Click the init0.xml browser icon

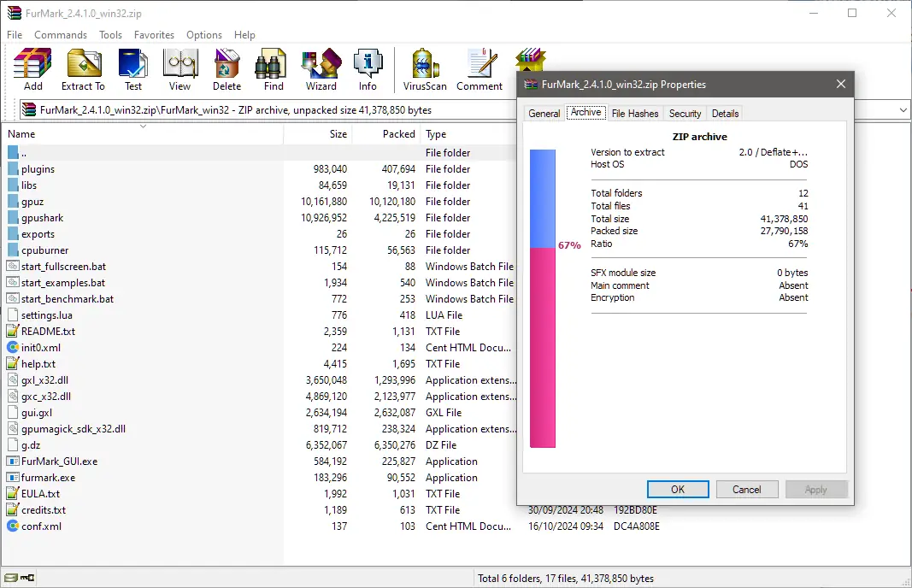(13, 347)
